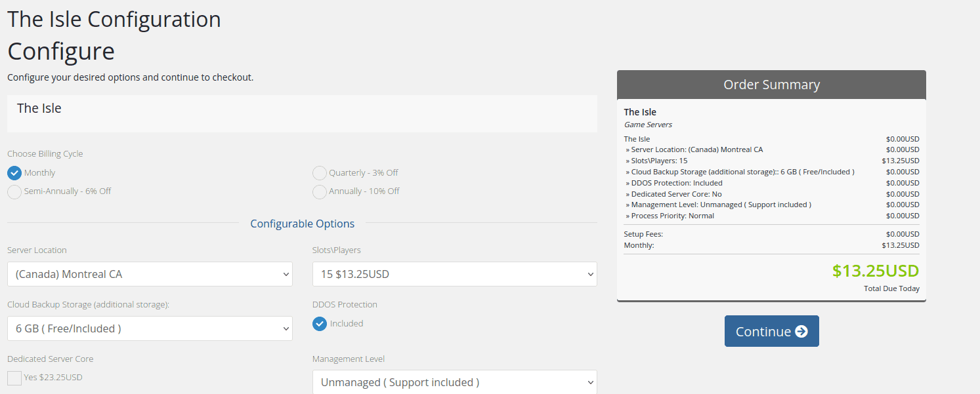The image size is (980, 394).
Task: Expand the Management Level dropdown
Action: pyautogui.click(x=454, y=382)
